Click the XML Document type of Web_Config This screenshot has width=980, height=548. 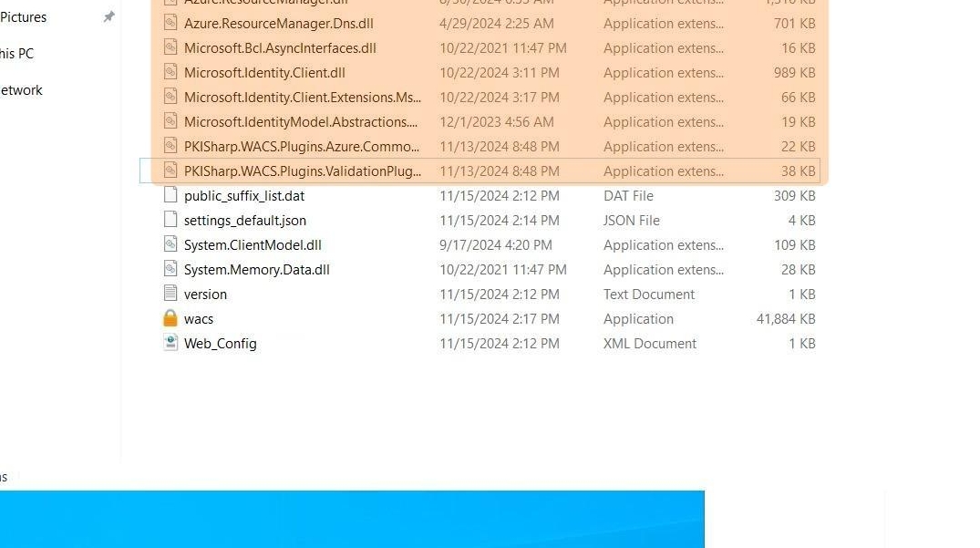pyautogui.click(x=650, y=344)
